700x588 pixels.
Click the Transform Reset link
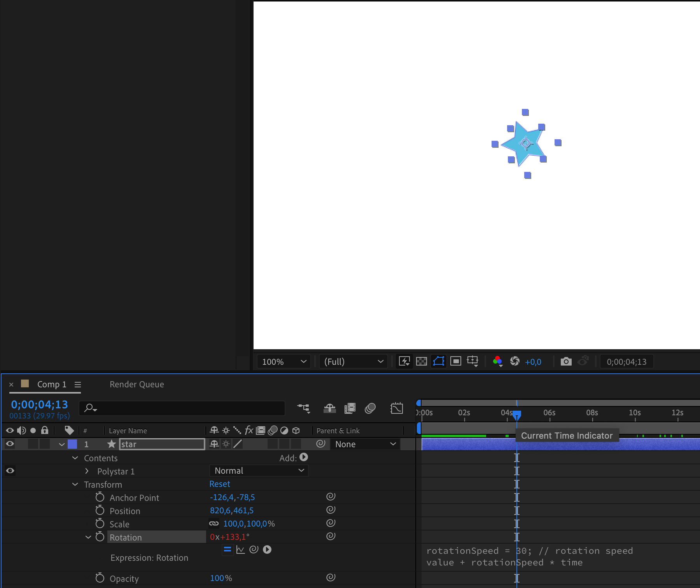[x=220, y=484]
